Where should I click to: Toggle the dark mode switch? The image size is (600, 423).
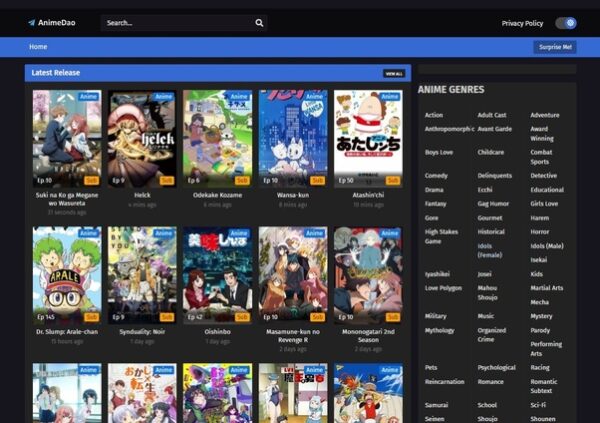(x=566, y=23)
